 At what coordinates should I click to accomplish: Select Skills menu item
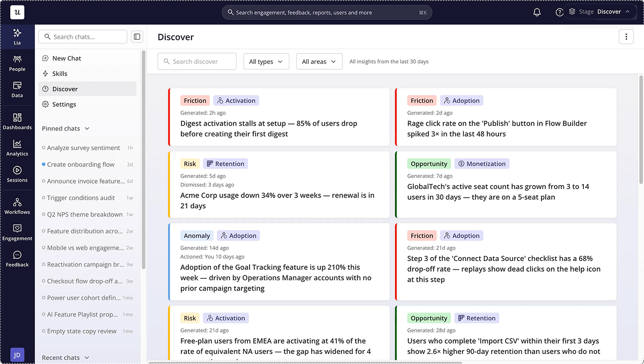coord(87,74)
